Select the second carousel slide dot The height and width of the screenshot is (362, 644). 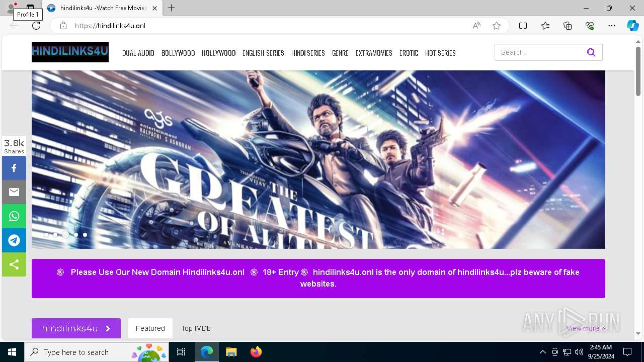pyautogui.click(x=55, y=235)
